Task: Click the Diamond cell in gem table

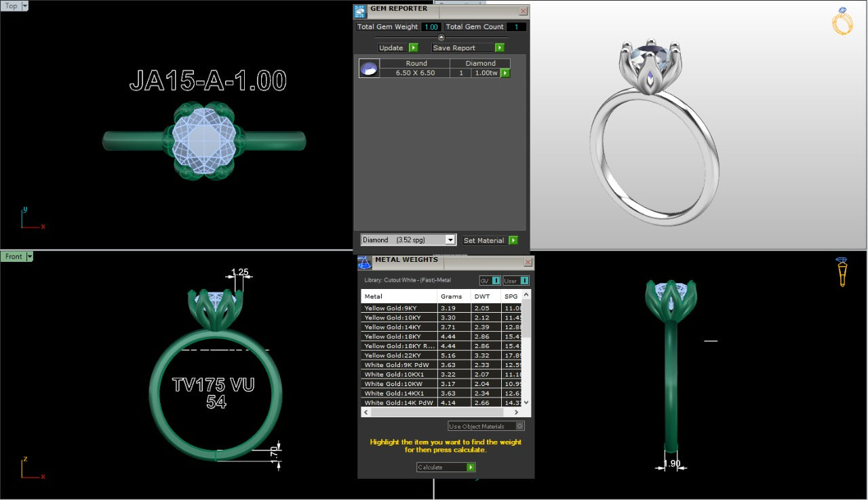Action: point(481,63)
